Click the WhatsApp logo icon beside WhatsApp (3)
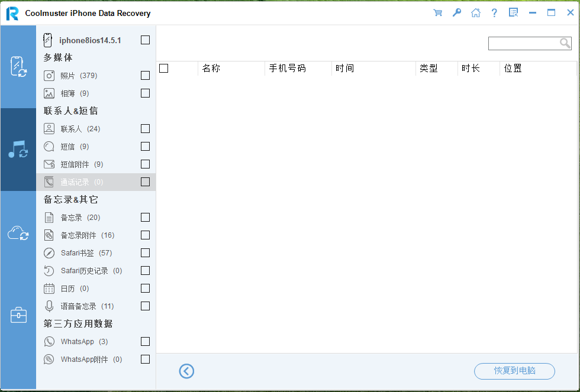Viewport: 580px width, 392px height. [x=49, y=341]
